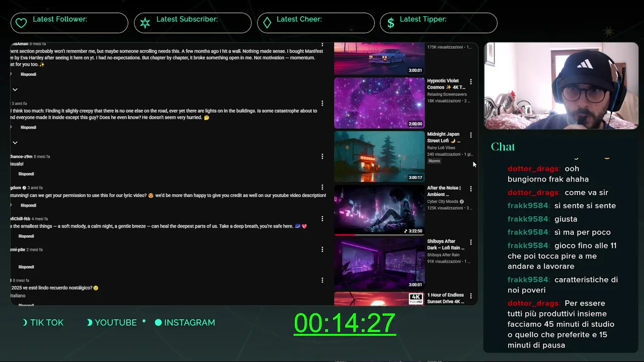Open the After the Noise thumbnail
Viewport: 644px width, 362px height.
pyautogui.click(x=379, y=210)
